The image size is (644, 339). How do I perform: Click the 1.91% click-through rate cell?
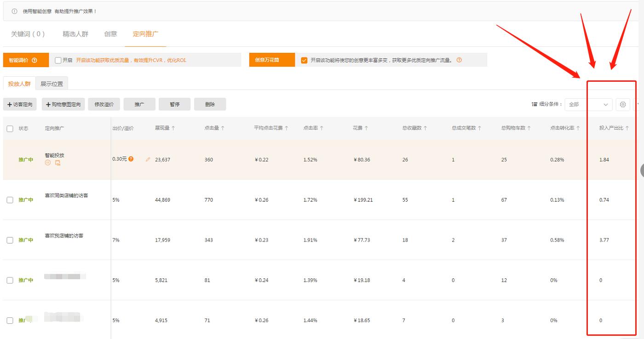coord(310,240)
